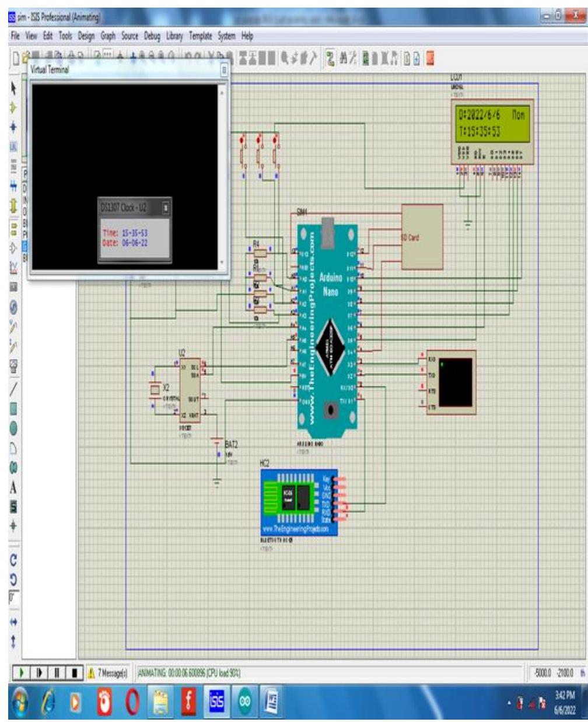
Task: Click the X2 crystal component
Action: [155, 389]
